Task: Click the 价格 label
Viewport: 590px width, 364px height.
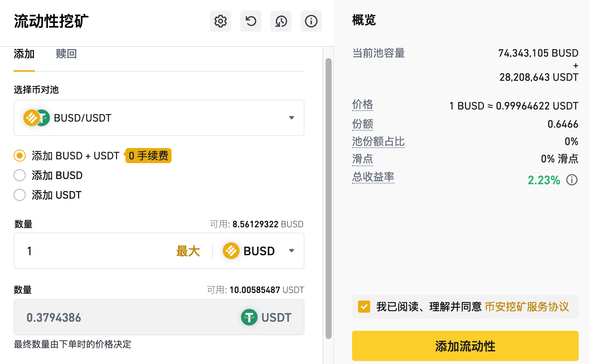Action: pyautogui.click(x=363, y=104)
